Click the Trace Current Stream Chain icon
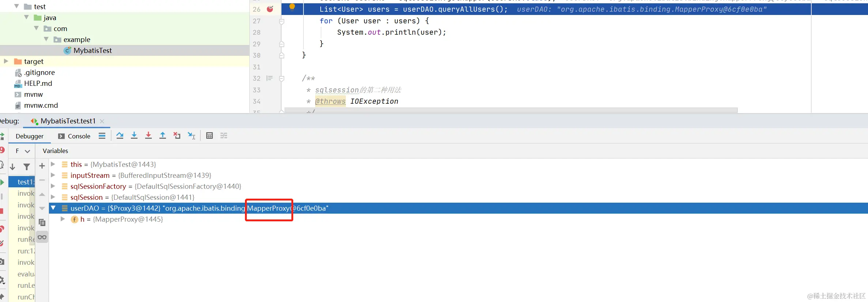The height and width of the screenshot is (302, 868). (x=224, y=136)
